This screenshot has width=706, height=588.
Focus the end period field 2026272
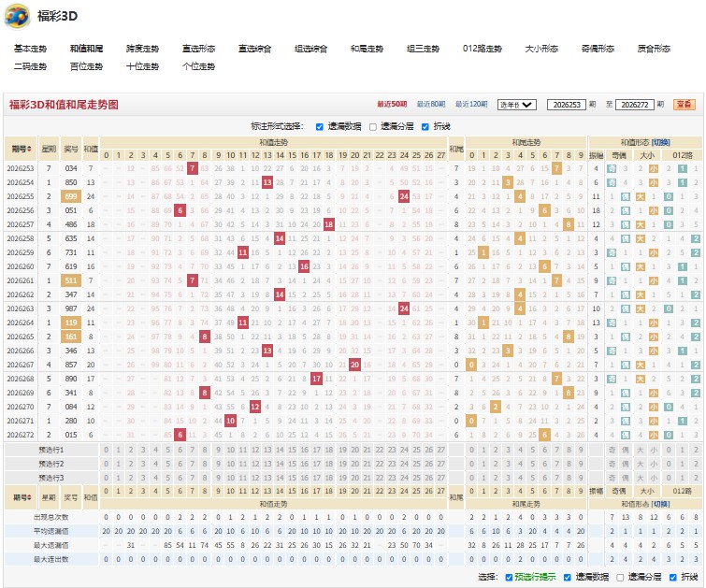[x=634, y=105]
